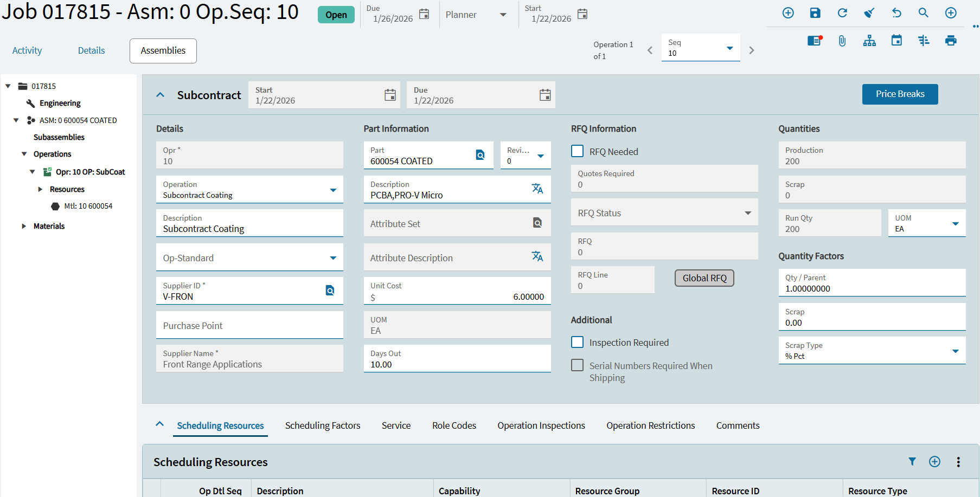The image size is (980, 497).
Task: Open the Comments tab
Action: coord(738,425)
